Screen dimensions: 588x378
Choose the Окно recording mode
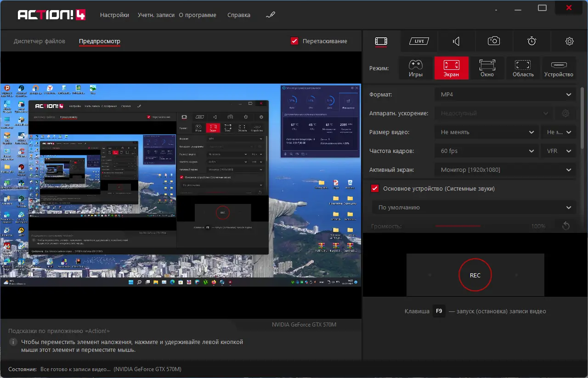coord(487,68)
